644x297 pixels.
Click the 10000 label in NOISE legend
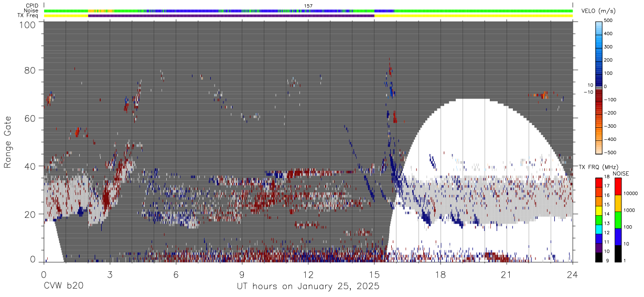pos(630,194)
